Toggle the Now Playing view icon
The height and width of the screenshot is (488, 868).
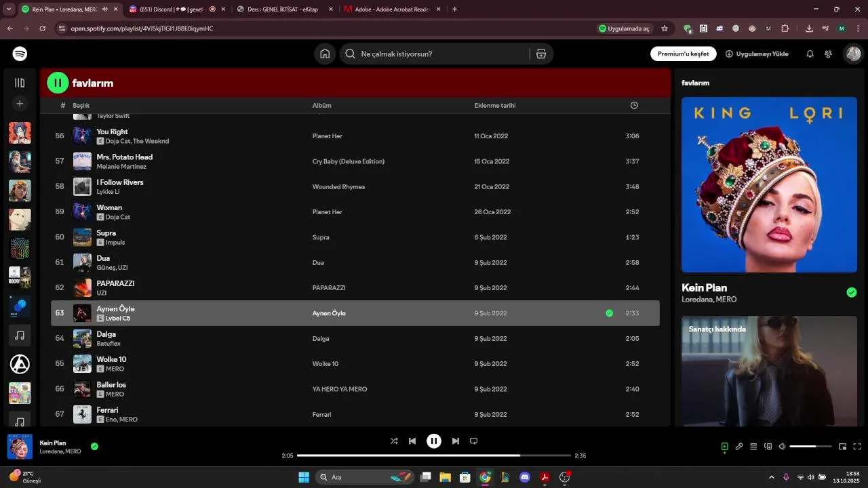coord(724,447)
